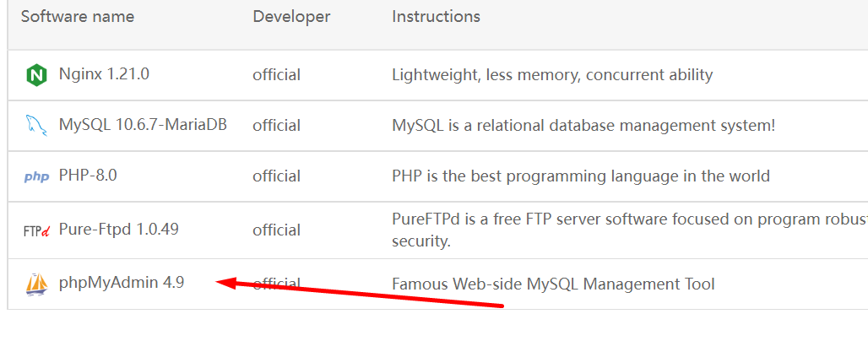Click the PHP best programming language description
Viewport: 868px width, 341px height.
[581, 176]
